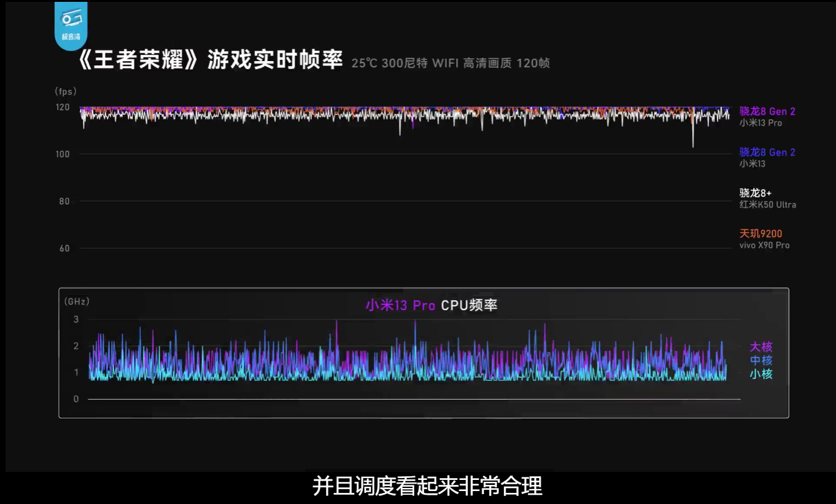Click the blue 骁龙8 Gen 2 legend swatch
The width and height of the screenshot is (836, 504).
pyautogui.click(x=766, y=152)
